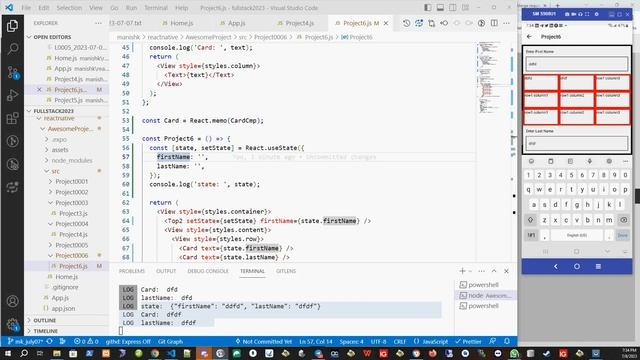640x360 pixels.
Task: Open the Help menu
Action: [x=182, y=8]
